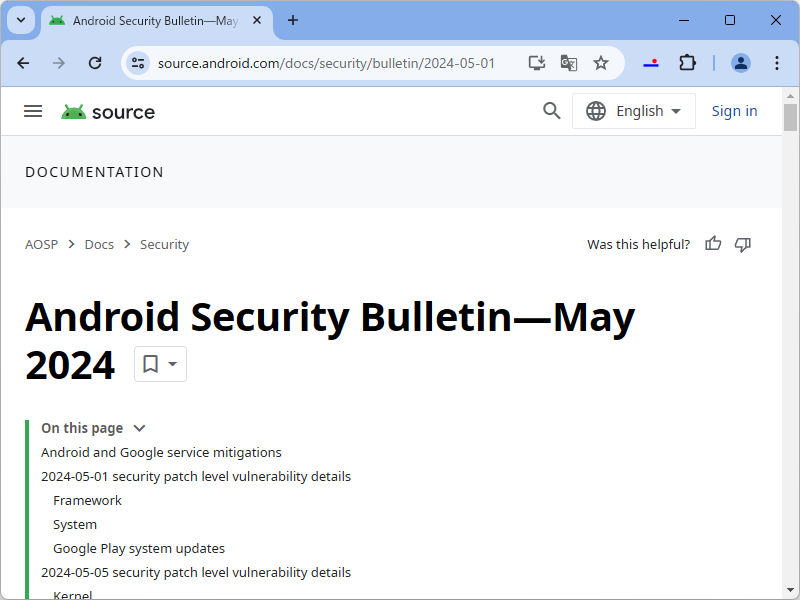The image size is (800, 600).
Task: Open the Framework section link
Action: coord(87,500)
